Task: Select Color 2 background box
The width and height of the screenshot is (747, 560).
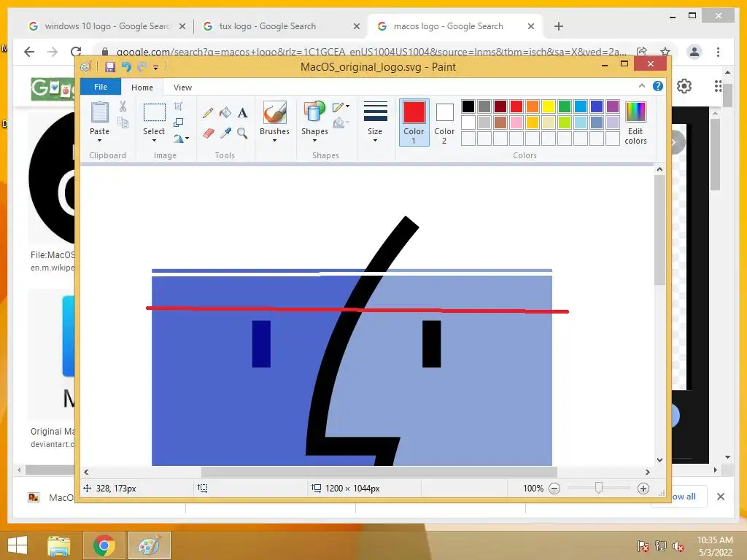Action: [444, 122]
